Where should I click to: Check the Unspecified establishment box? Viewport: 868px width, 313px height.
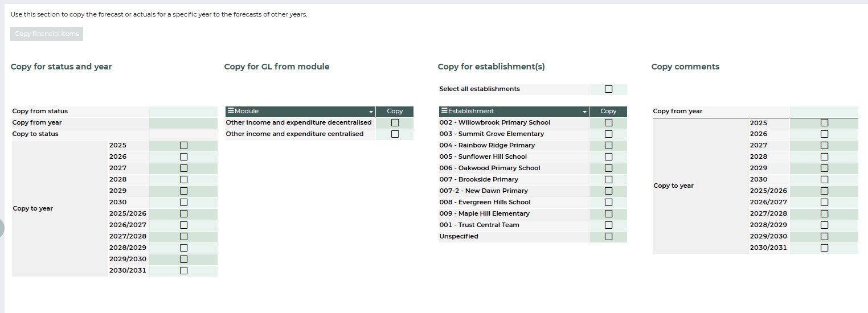pyautogui.click(x=608, y=236)
